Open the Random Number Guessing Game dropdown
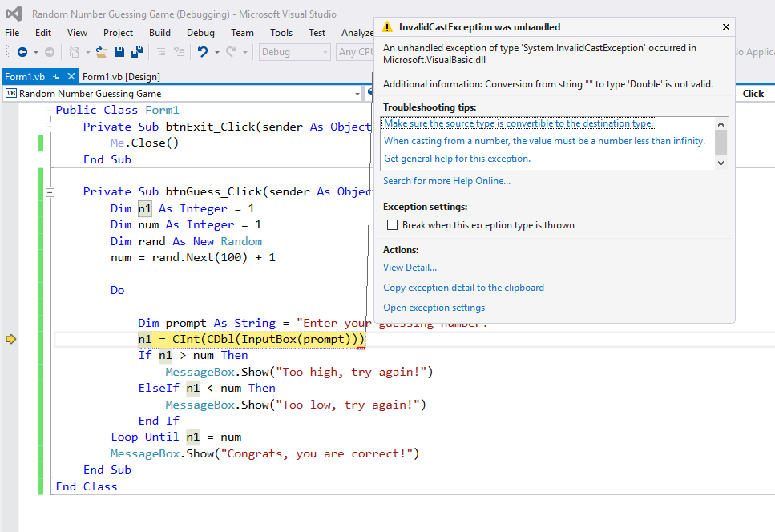 point(357,94)
